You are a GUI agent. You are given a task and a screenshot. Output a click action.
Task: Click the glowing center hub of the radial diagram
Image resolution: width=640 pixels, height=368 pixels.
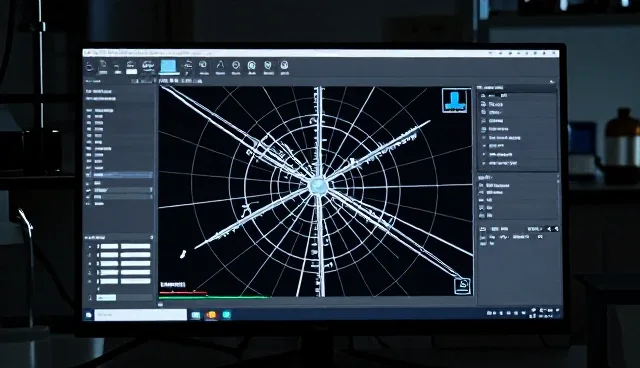pyautogui.click(x=318, y=186)
